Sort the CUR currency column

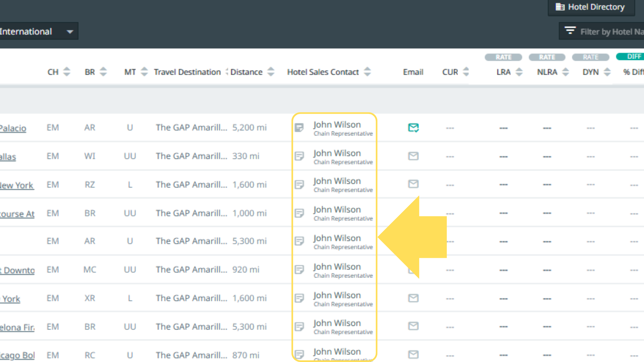tap(466, 72)
